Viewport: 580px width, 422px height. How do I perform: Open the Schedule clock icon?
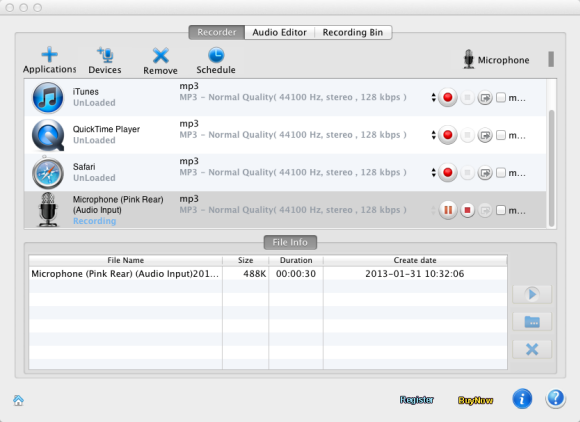216,55
